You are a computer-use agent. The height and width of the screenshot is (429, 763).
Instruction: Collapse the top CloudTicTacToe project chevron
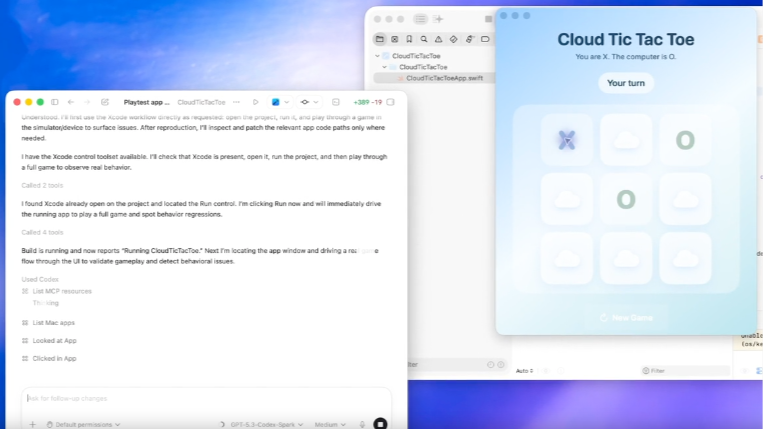377,56
